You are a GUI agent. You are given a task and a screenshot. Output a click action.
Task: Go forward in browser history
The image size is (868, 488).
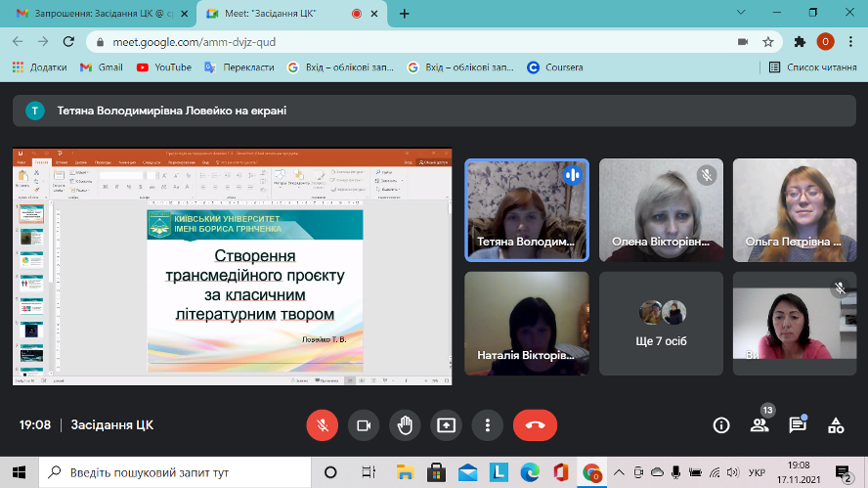43,41
